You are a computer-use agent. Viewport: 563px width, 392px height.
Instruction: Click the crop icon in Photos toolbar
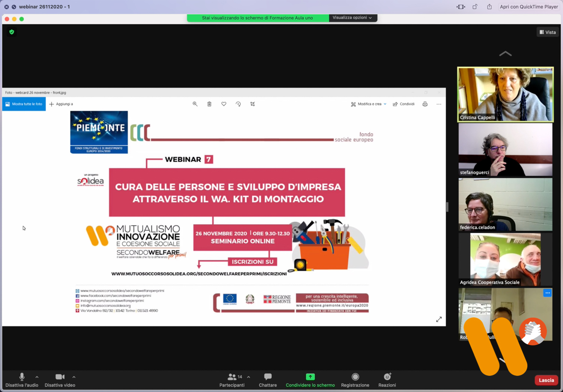coord(253,104)
